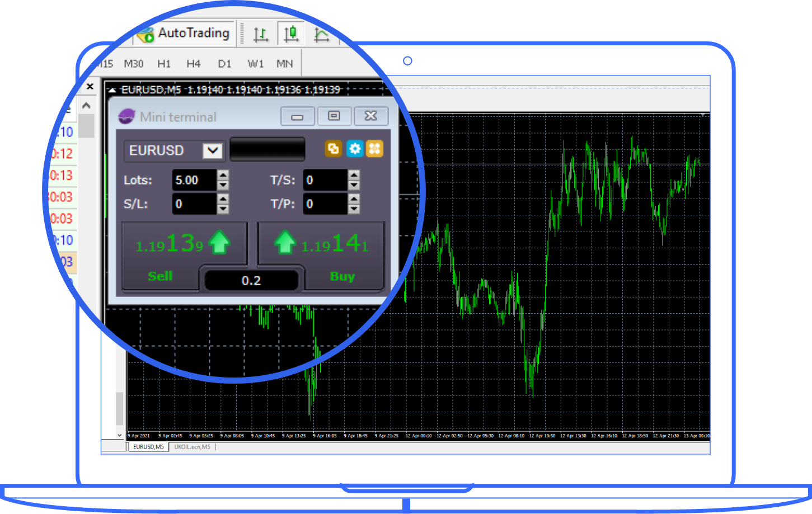Screen dimensions: 812x514
Task: Select the bar chart icon
Action: 261,35
